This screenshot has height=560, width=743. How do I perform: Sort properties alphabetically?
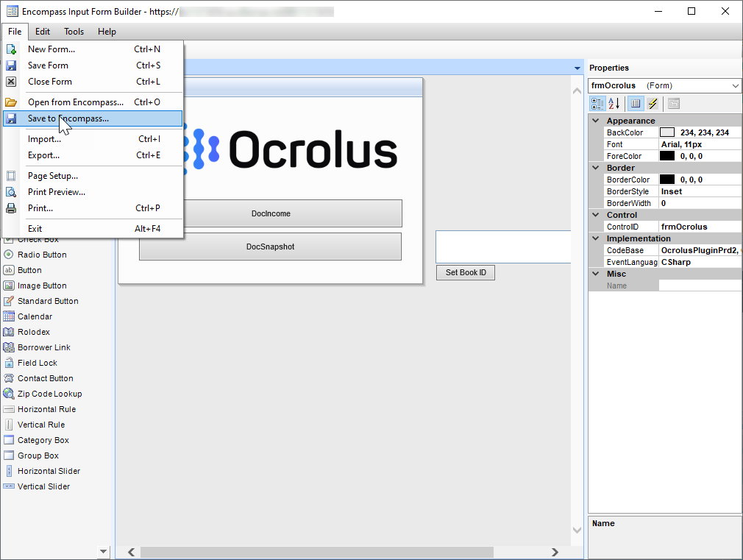click(x=614, y=103)
